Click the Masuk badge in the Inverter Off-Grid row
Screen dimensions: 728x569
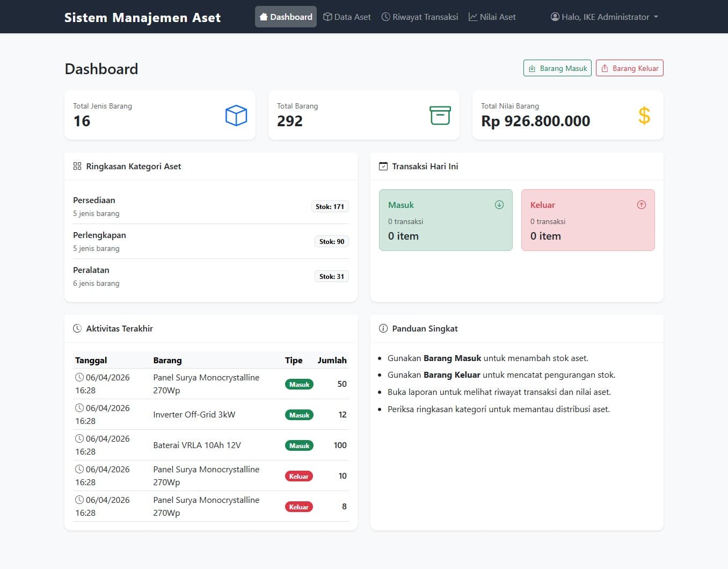299,415
